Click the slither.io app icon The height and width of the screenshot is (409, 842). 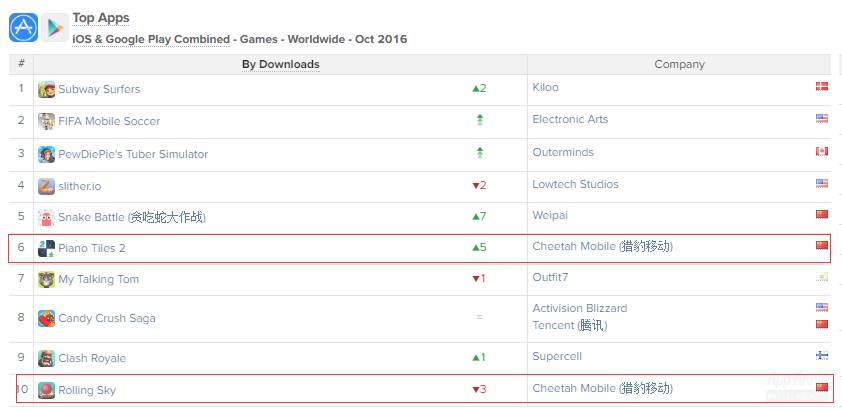[46, 186]
